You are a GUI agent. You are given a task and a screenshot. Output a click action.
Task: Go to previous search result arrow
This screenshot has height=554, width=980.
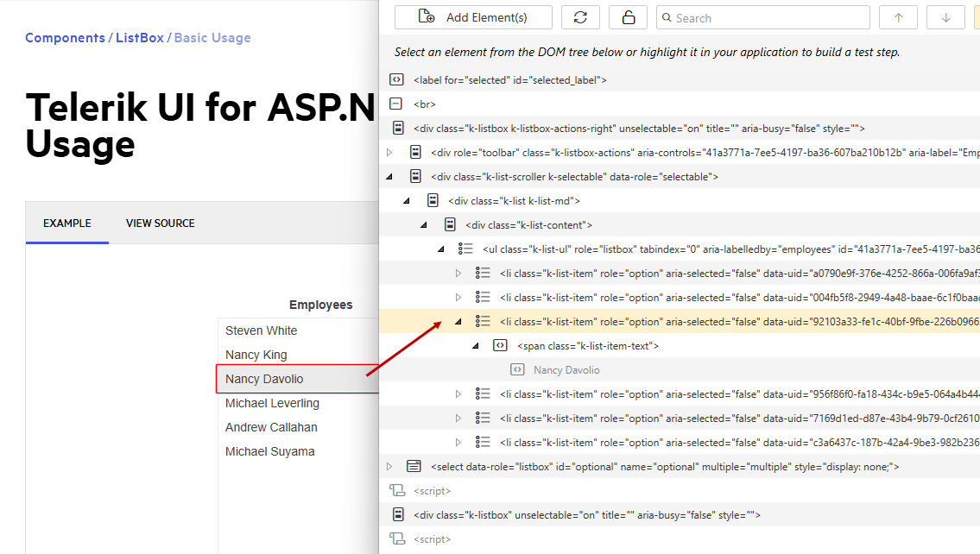coord(898,18)
